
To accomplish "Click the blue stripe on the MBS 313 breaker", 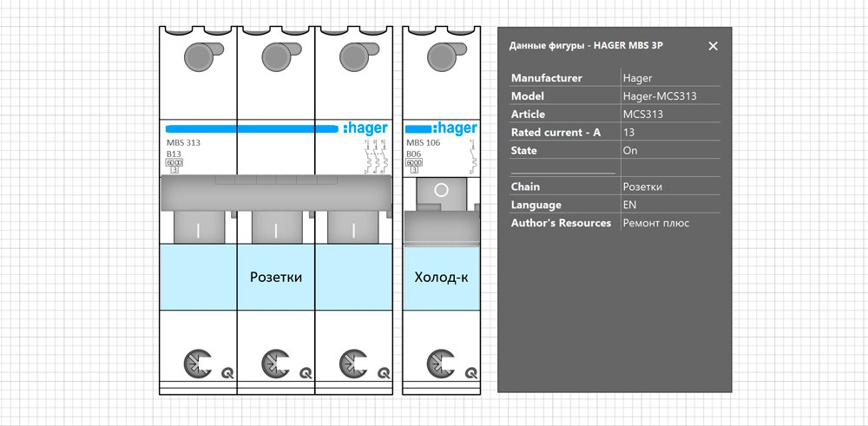I will point(252,128).
